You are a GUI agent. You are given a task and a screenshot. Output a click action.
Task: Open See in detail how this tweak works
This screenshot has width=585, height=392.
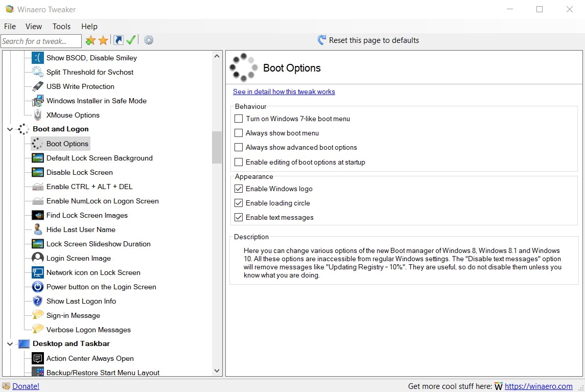click(284, 92)
